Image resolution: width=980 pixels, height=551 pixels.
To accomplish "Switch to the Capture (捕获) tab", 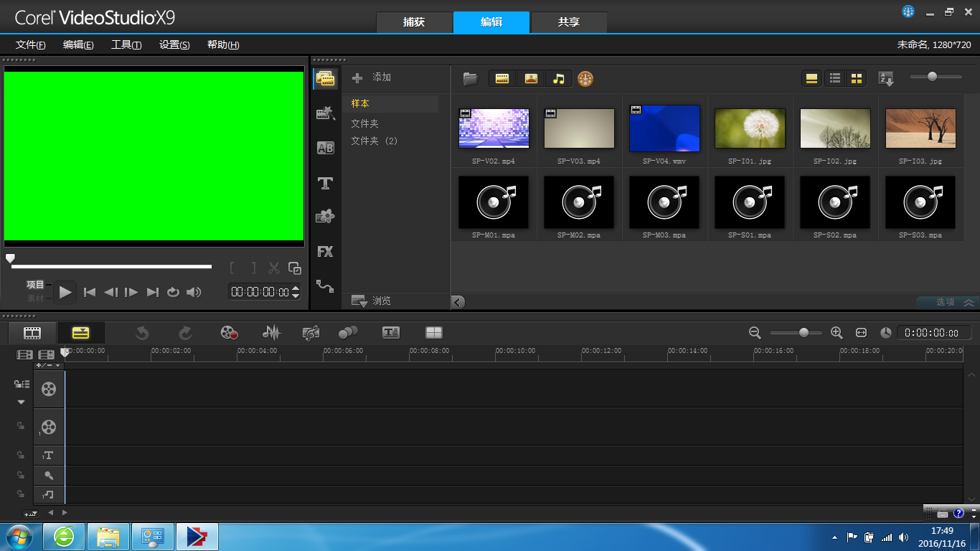I will click(414, 22).
